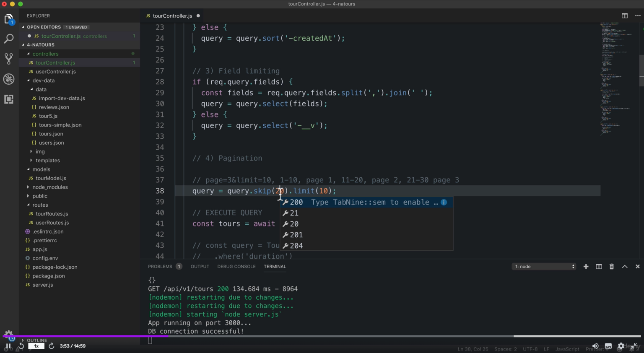Toggle video captions button
The image size is (644, 353).
click(x=608, y=346)
